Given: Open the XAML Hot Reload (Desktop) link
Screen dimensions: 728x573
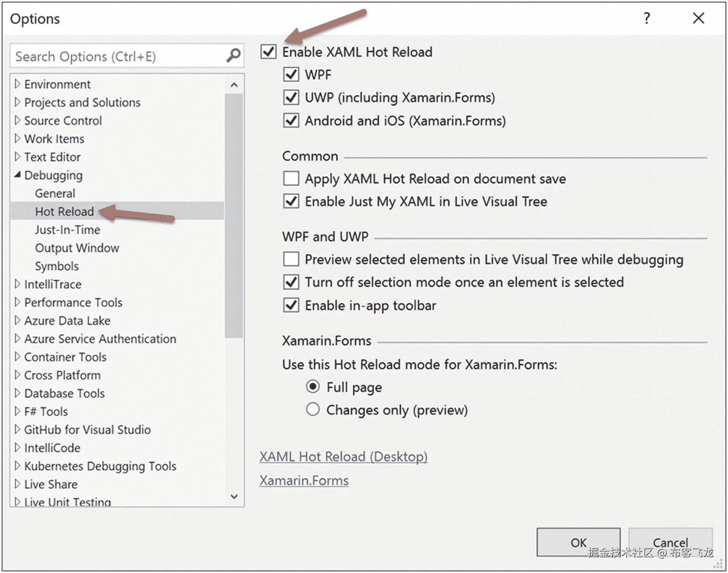Looking at the screenshot, I should coord(344,456).
